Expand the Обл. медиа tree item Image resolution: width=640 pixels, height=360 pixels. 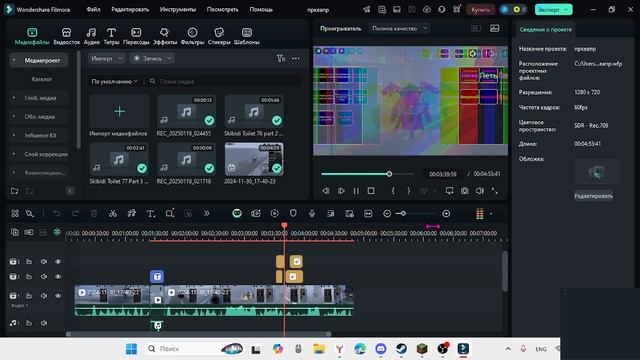13,117
